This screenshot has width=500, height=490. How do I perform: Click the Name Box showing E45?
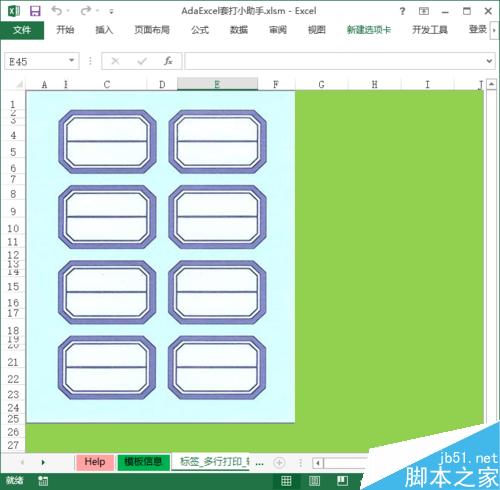tap(36, 61)
